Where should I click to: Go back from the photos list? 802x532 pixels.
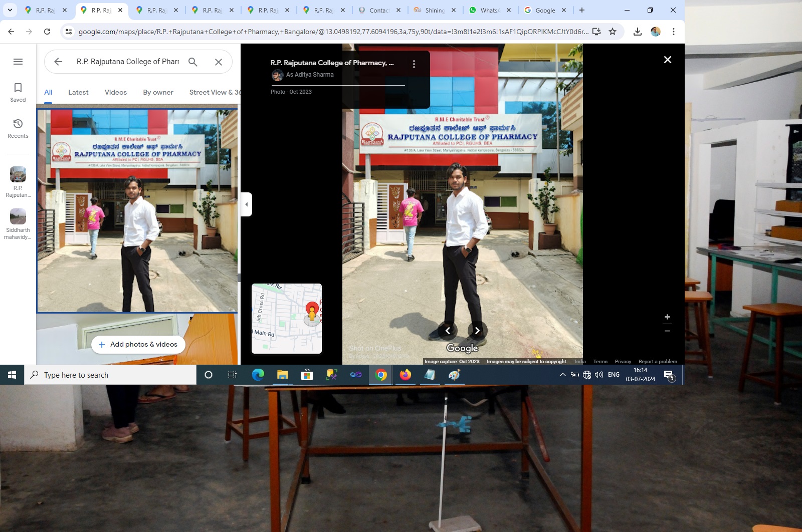coord(58,62)
